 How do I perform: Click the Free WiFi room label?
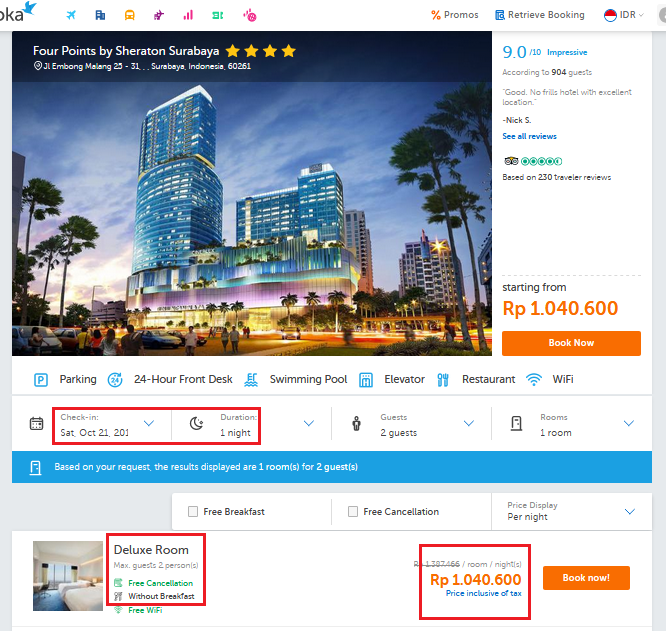[x=145, y=610]
